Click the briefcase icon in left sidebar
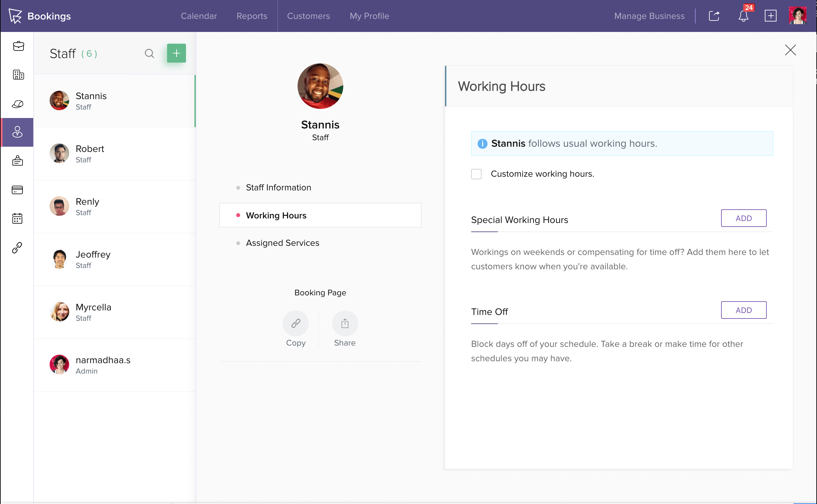The width and height of the screenshot is (817, 504). click(x=18, y=46)
